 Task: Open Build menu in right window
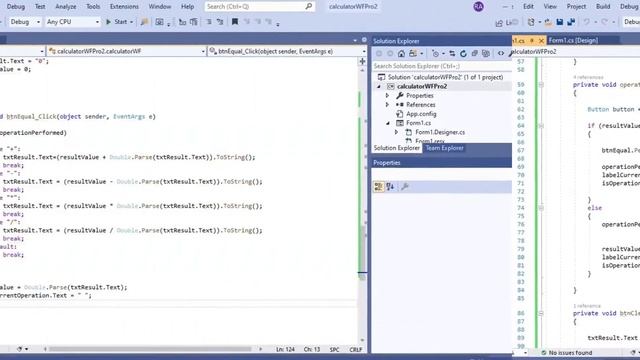(x=603, y=7)
